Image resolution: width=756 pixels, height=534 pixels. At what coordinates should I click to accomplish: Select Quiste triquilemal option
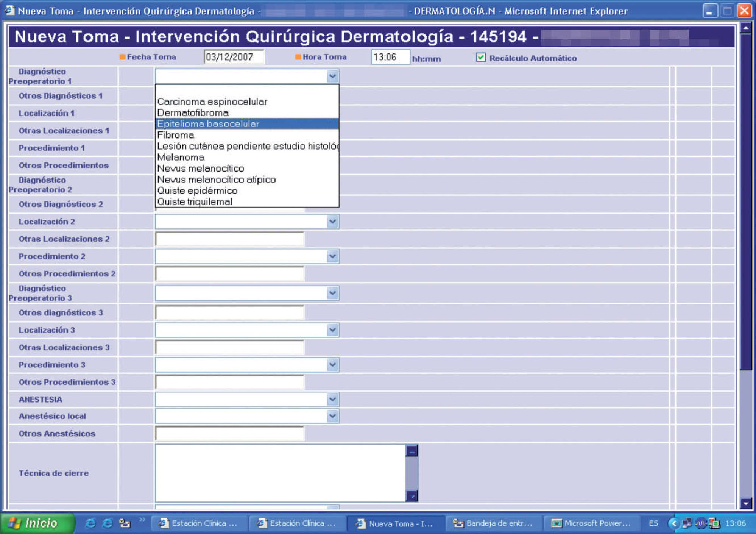tap(195, 202)
